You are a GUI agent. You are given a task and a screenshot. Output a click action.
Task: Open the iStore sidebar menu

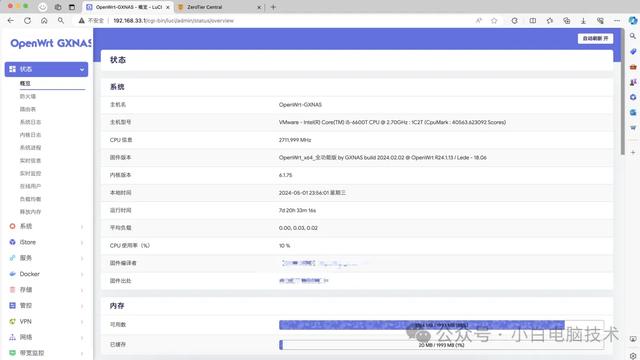coord(46,242)
